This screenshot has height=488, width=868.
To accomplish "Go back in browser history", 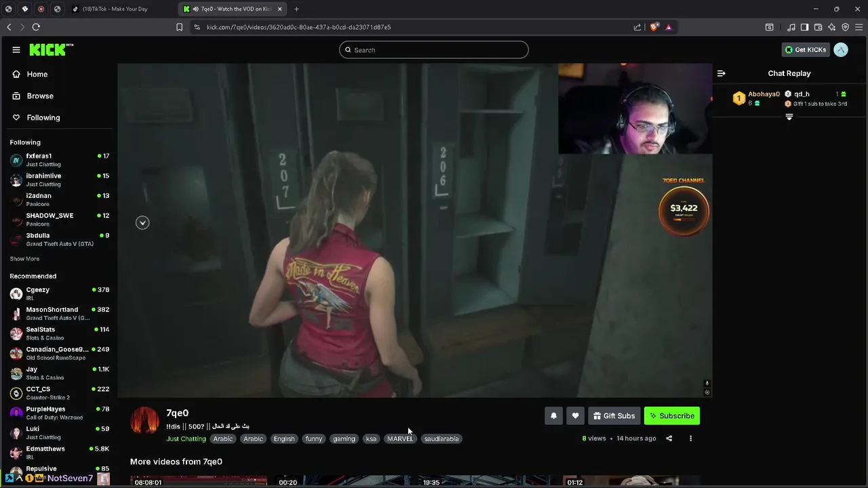I will pyautogui.click(x=9, y=27).
